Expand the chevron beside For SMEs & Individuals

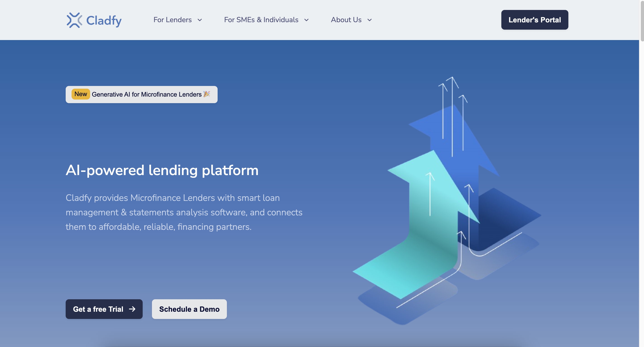(x=306, y=20)
